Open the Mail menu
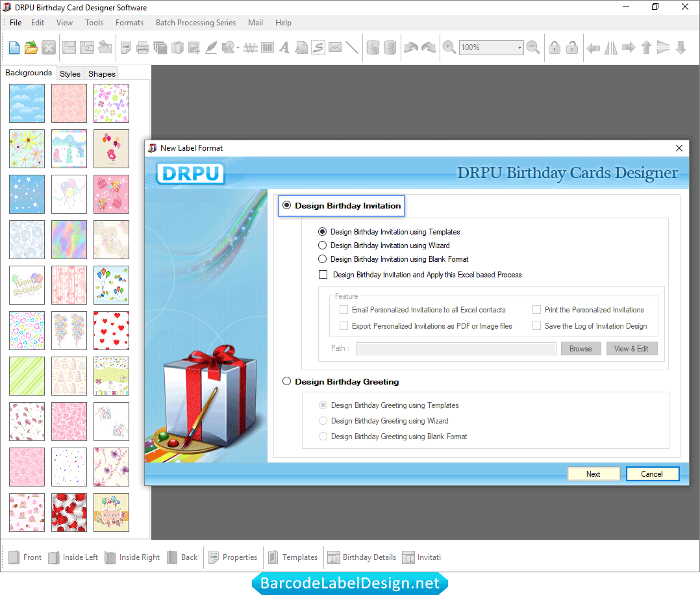 coord(255,22)
